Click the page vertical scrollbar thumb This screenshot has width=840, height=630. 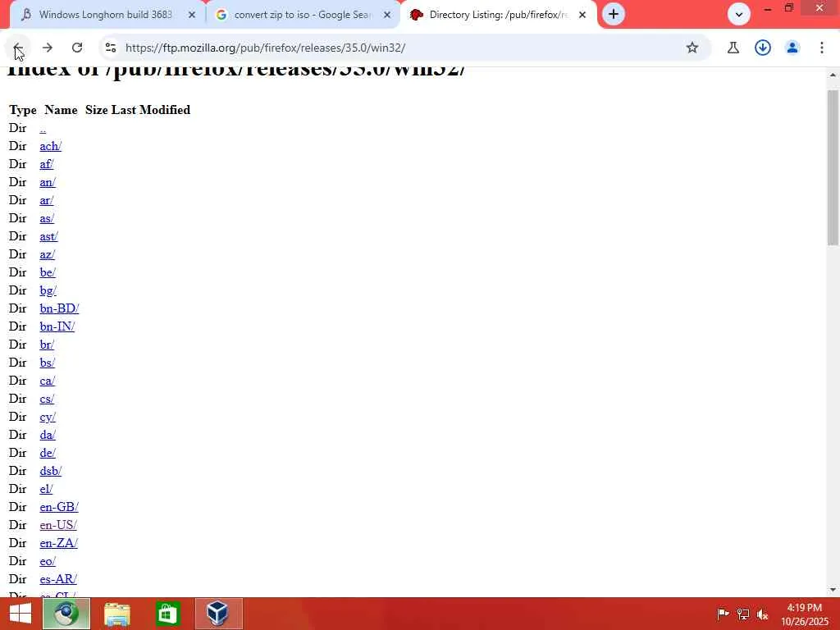833,167
